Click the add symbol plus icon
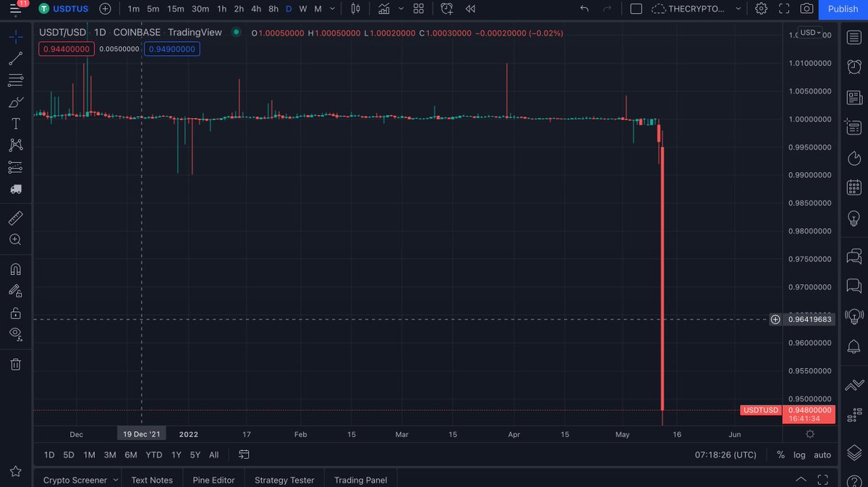 [x=106, y=9]
